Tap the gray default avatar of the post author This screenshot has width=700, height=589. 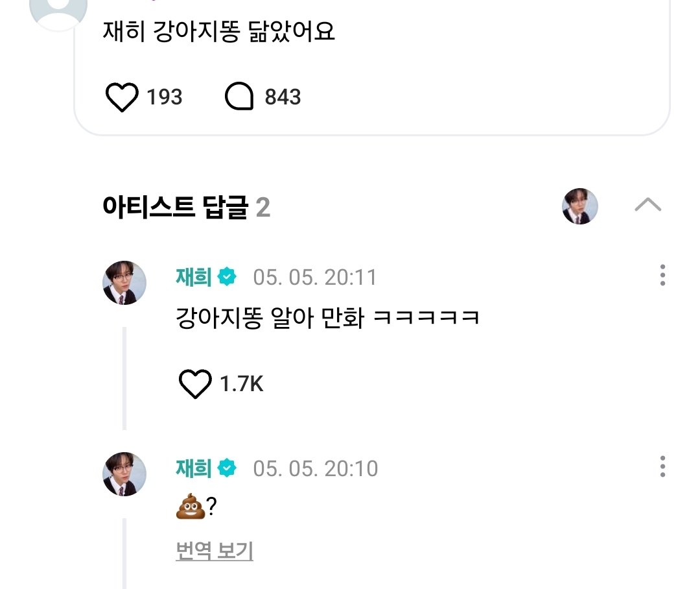[58, 10]
